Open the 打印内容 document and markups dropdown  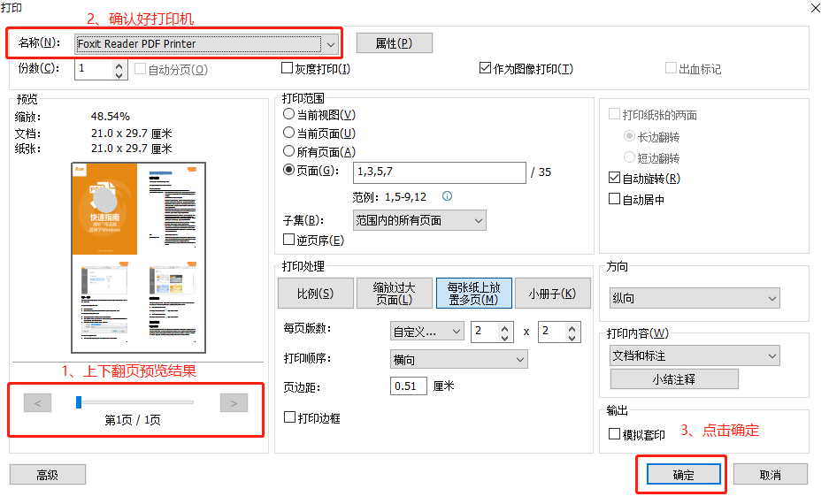(695, 355)
